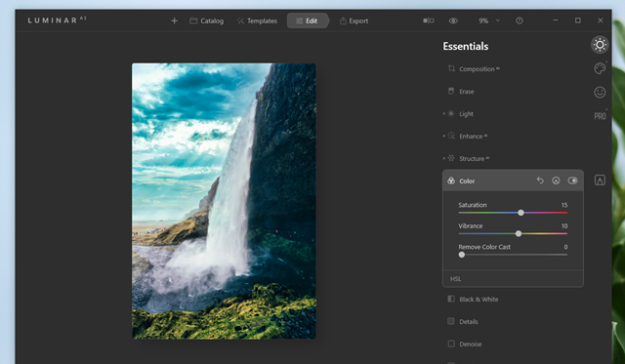Click the Light sun icon

[x=451, y=113]
